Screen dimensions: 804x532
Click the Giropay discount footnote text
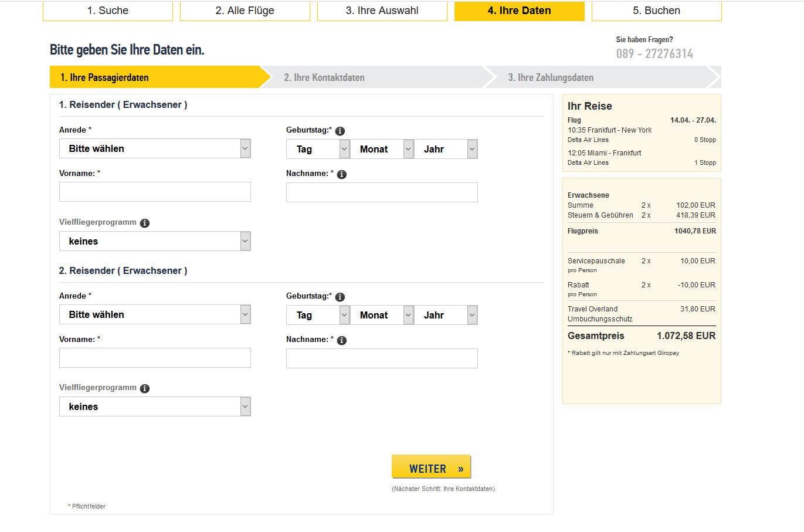pos(623,353)
